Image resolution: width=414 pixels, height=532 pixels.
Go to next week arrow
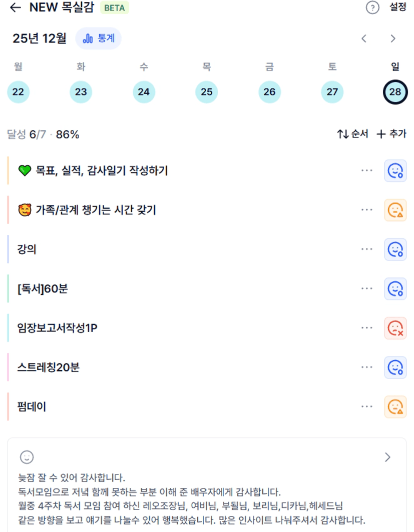[393, 38]
